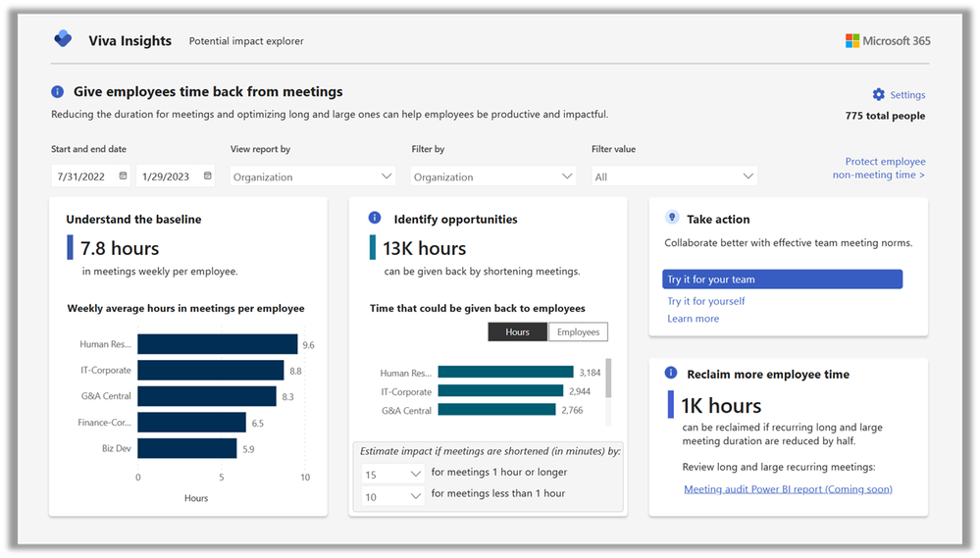The image size is (980, 558).
Task: Select G&A Central bar showing 8.3 hours
Action: click(x=207, y=396)
